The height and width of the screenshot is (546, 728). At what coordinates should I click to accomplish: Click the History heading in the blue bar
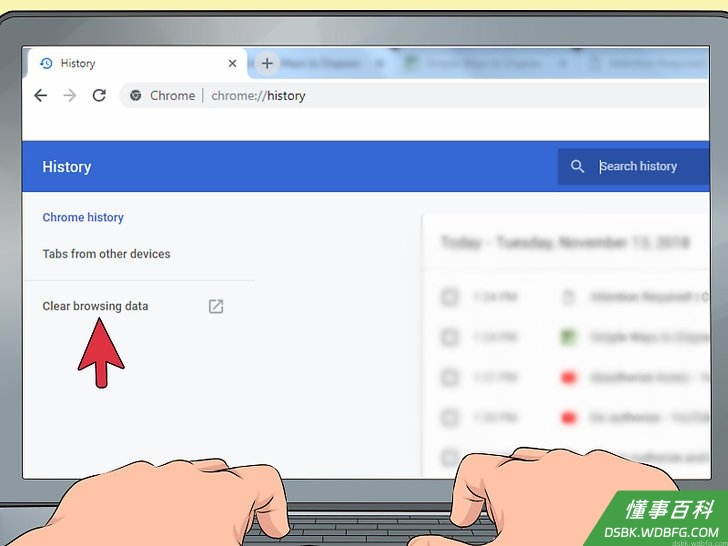(66, 167)
